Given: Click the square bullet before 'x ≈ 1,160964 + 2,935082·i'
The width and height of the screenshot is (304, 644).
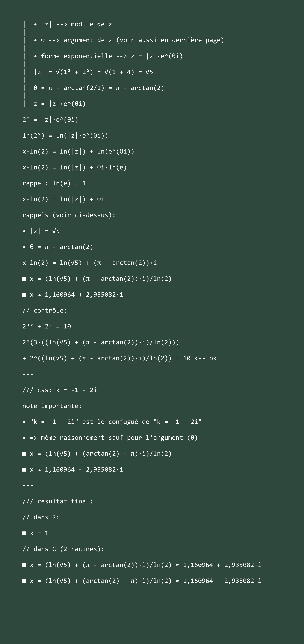Looking at the screenshot, I should [24, 295].
